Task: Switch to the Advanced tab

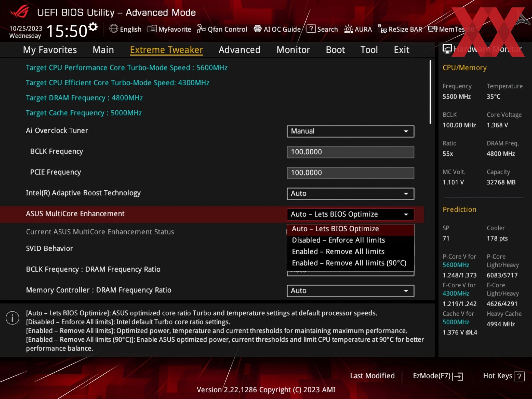Action: point(239,50)
